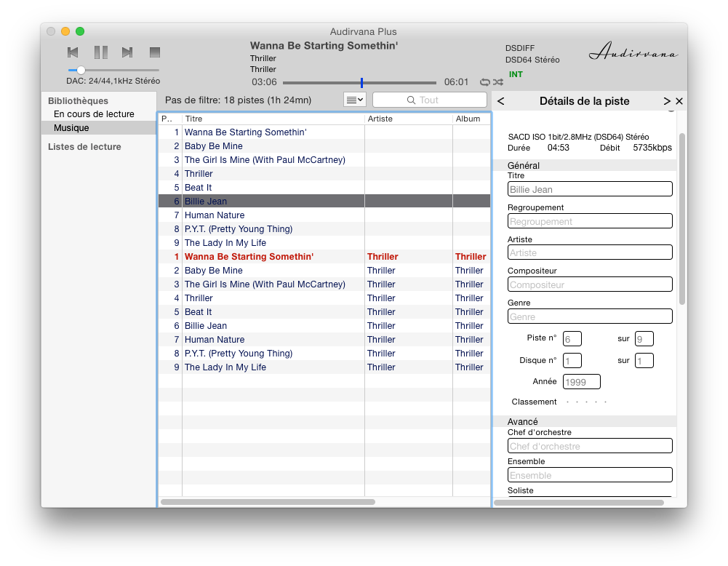
Task: Sort by the Album column header
Action: coord(472,119)
